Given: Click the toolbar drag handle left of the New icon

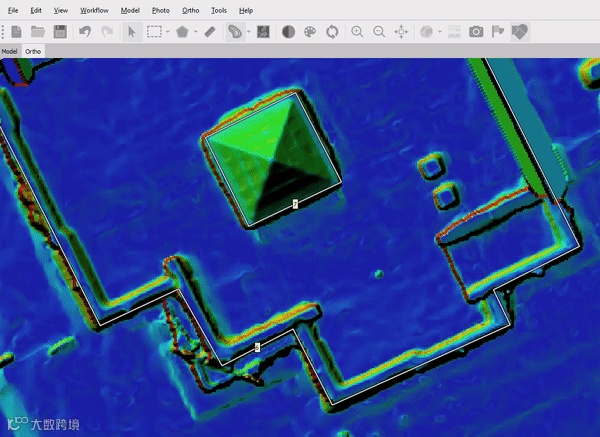Looking at the screenshot, I should [3, 32].
